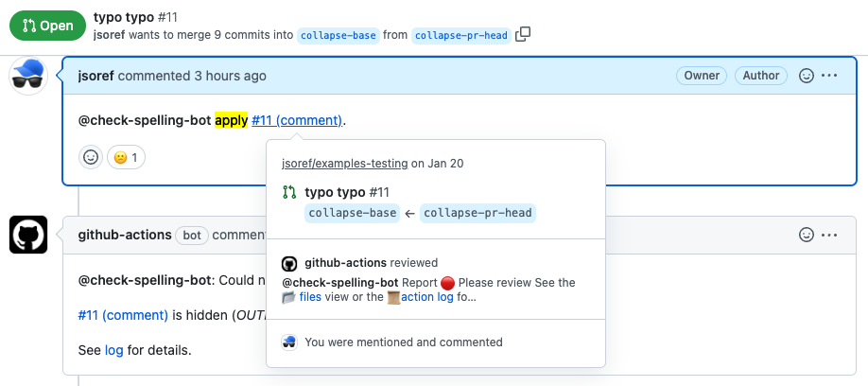
Task: Open '#11 (comment)' link in jsoref comment
Action: pyautogui.click(x=297, y=120)
